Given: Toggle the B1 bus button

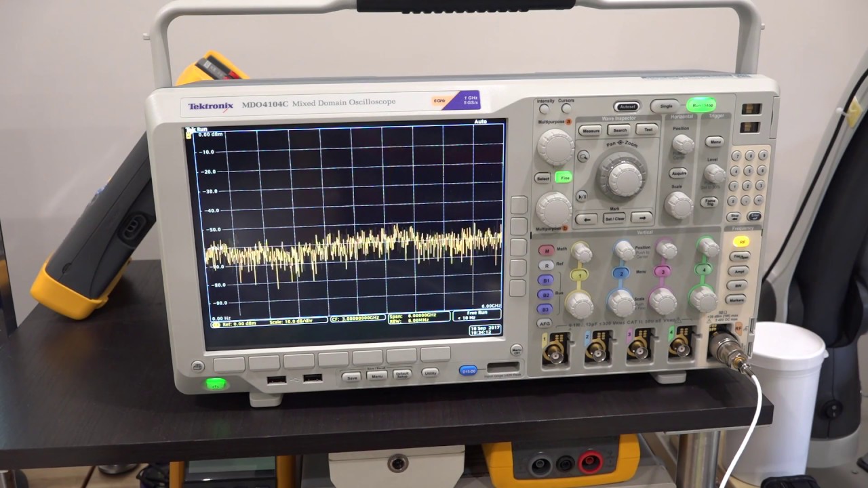Looking at the screenshot, I should [546, 280].
